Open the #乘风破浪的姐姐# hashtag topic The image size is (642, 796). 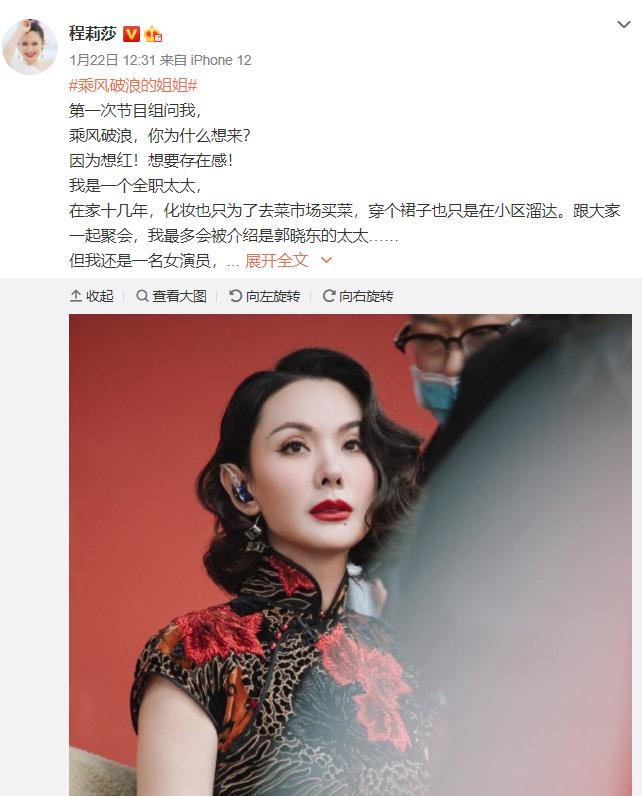tap(133, 85)
